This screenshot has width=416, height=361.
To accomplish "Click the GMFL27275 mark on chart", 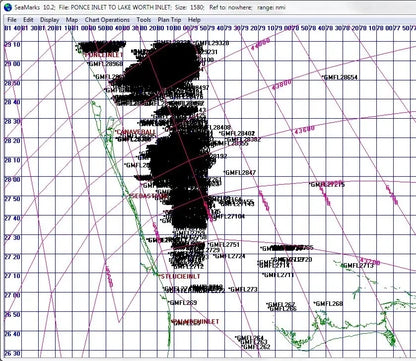I will coord(327,184).
